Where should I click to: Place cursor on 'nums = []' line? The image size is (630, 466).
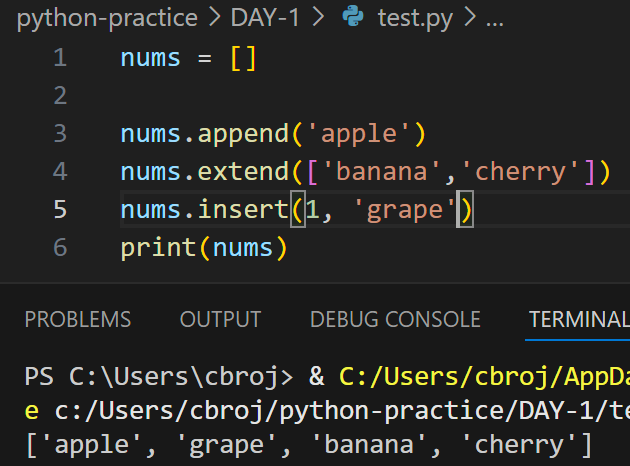188,58
